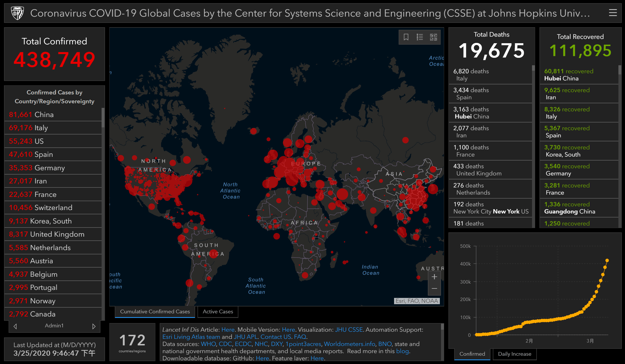Open the map legend list icon
Screen dimensions: 625x364
point(420,37)
